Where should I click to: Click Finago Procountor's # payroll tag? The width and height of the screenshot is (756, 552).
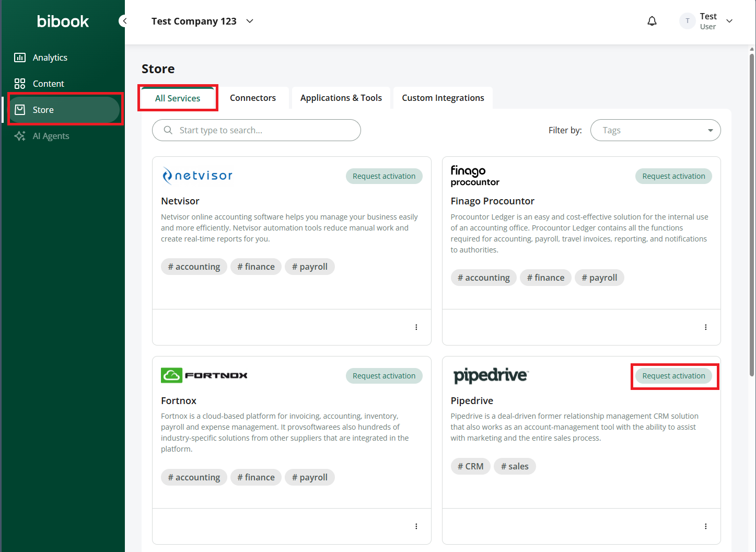[599, 278]
